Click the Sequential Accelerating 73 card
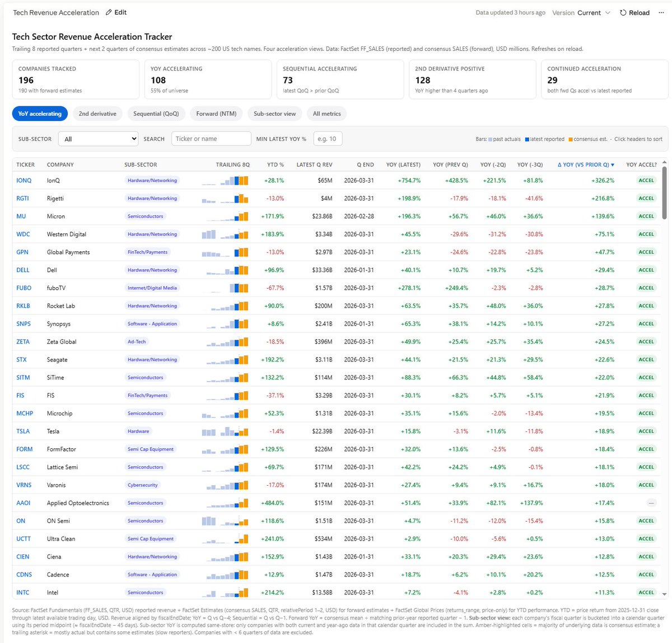Screen dimensions: 672x643 click(x=340, y=79)
